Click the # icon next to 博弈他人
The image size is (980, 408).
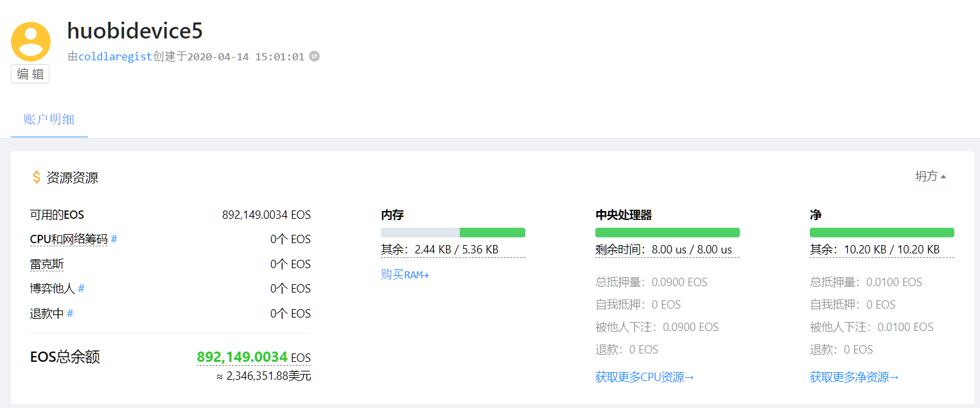(x=82, y=289)
